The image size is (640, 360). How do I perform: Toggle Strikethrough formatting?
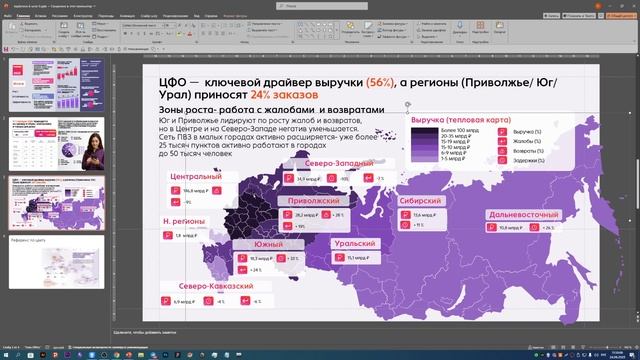151,33
